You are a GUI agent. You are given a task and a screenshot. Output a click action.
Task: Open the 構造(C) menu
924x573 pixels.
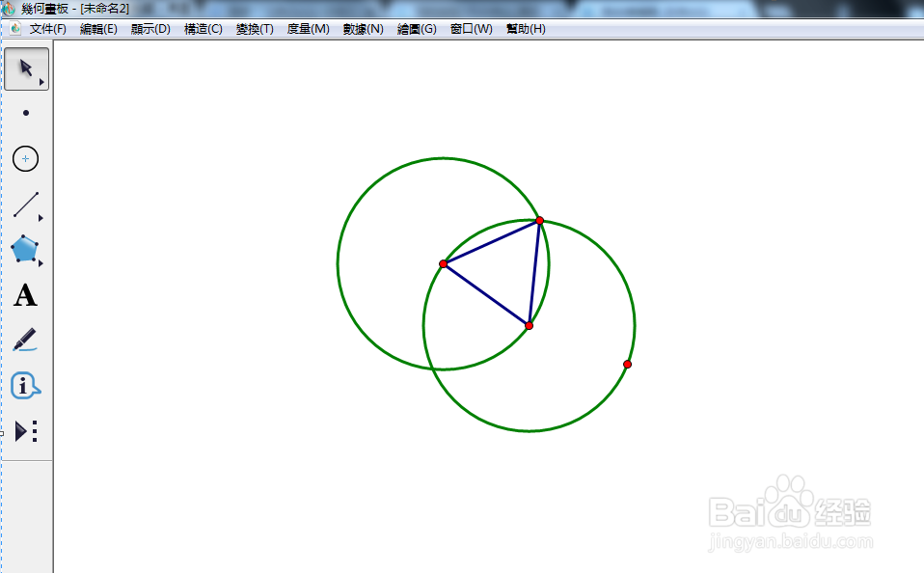point(203,29)
